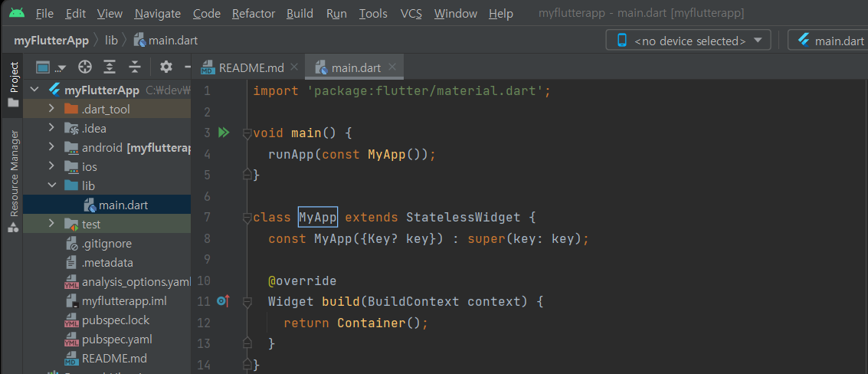This screenshot has width=868, height=374.
Task: Select opened file (crosshair) icon in Project panel
Action: tap(85, 67)
